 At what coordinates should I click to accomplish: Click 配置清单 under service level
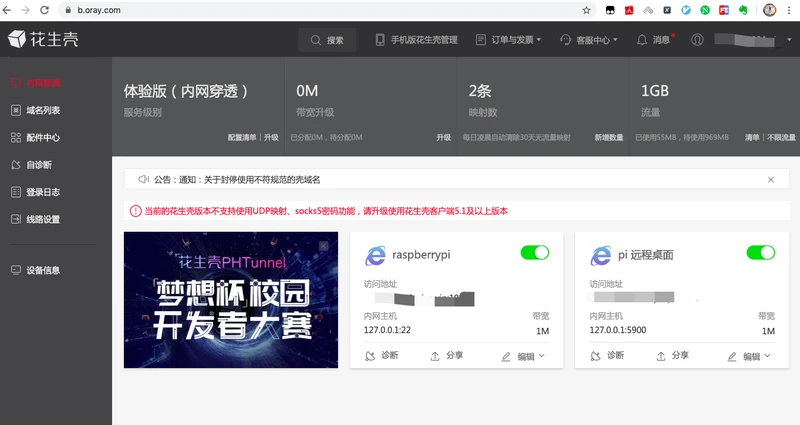click(242, 137)
